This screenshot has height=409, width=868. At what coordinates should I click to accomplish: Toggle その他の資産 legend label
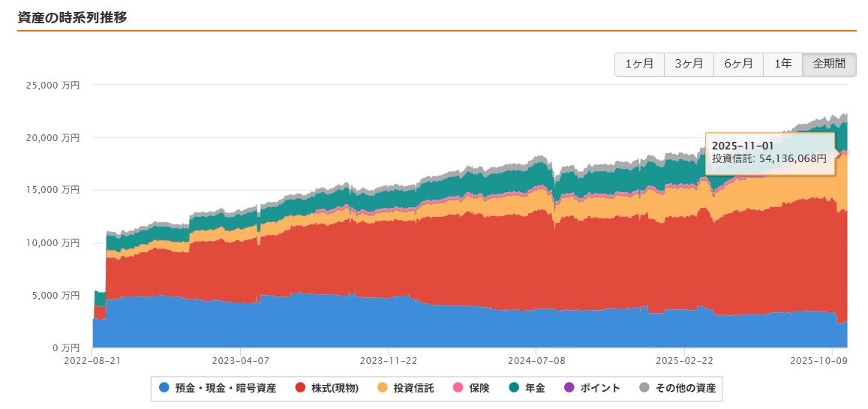pos(686,388)
